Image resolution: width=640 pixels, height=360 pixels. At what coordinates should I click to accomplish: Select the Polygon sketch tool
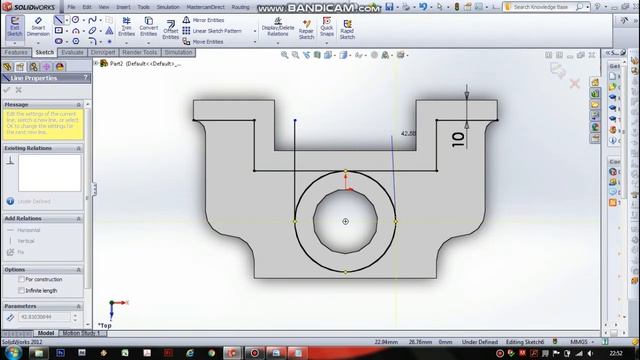point(76,41)
